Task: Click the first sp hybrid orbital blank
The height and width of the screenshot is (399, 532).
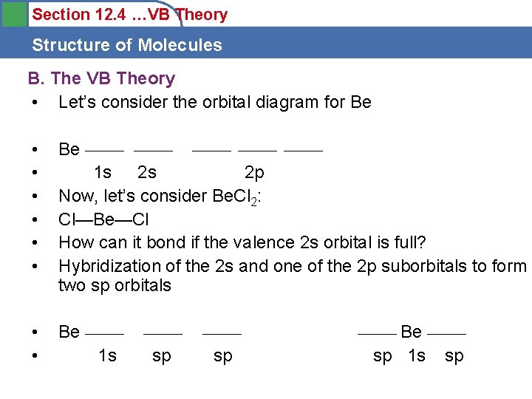Action: coord(163,334)
